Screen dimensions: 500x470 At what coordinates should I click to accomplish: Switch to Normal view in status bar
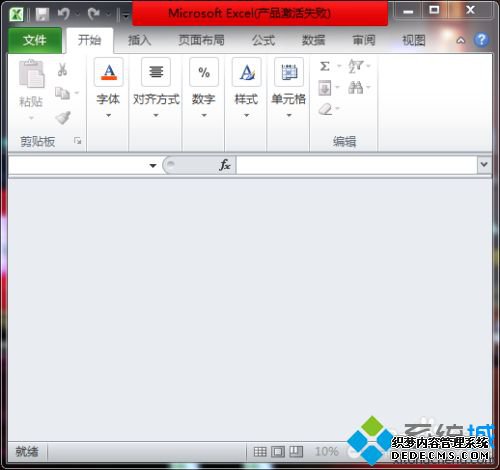[x=260, y=452]
